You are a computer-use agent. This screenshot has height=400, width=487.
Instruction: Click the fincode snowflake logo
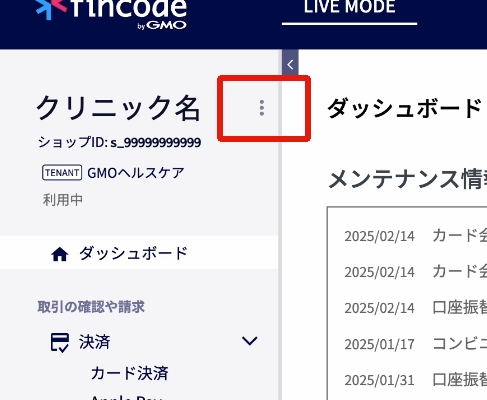tap(51, 8)
